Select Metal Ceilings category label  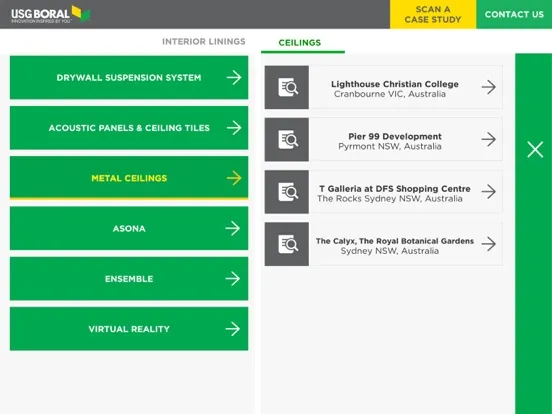point(129,178)
